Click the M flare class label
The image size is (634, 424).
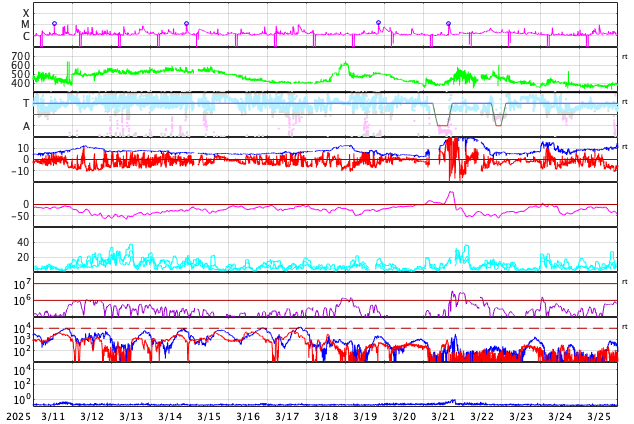coord(25,25)
